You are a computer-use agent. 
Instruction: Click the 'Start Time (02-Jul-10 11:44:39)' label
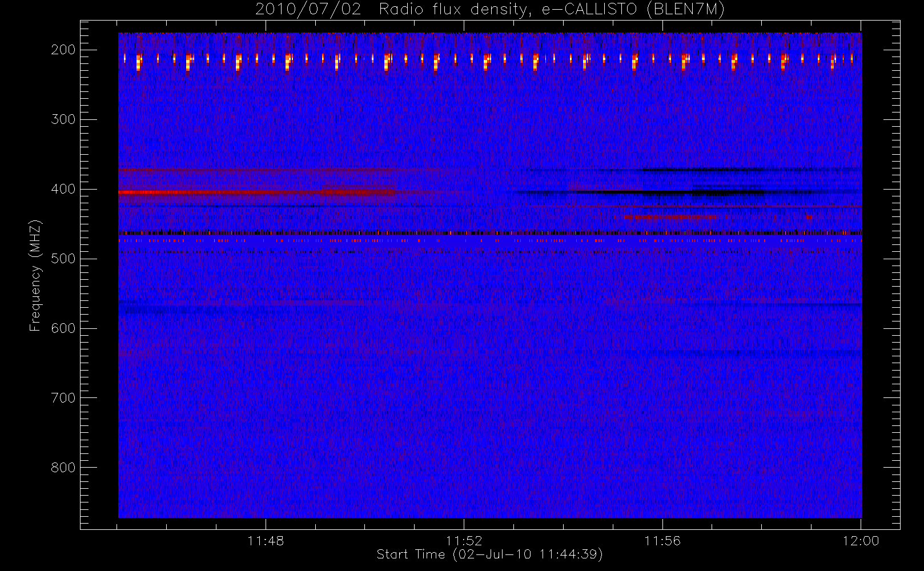489,554
